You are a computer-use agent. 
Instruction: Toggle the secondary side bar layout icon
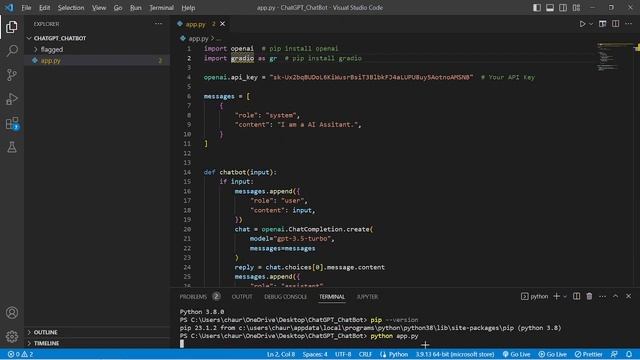click(563, 8)
